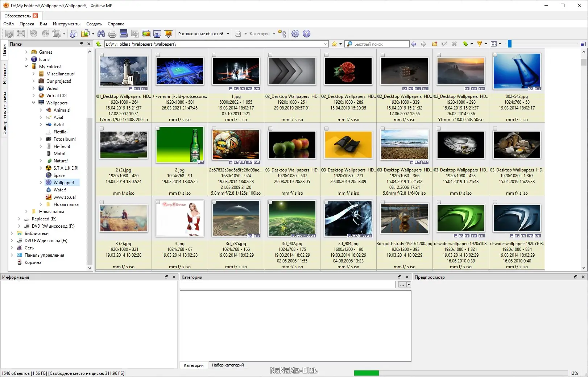Click the blue question mark help icon
The width and height of the screenshot is (588, 377).
click(x=306, y=34)
